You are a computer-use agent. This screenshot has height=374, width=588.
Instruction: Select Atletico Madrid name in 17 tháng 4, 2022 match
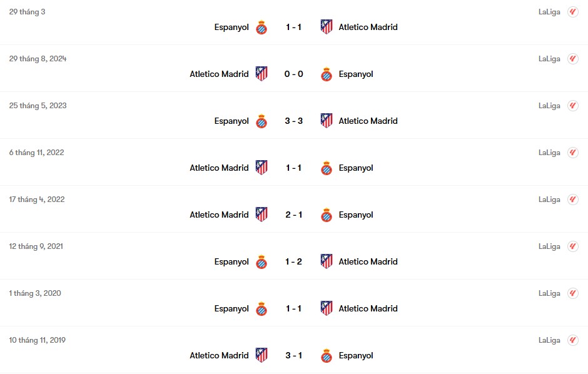(219, 215)
